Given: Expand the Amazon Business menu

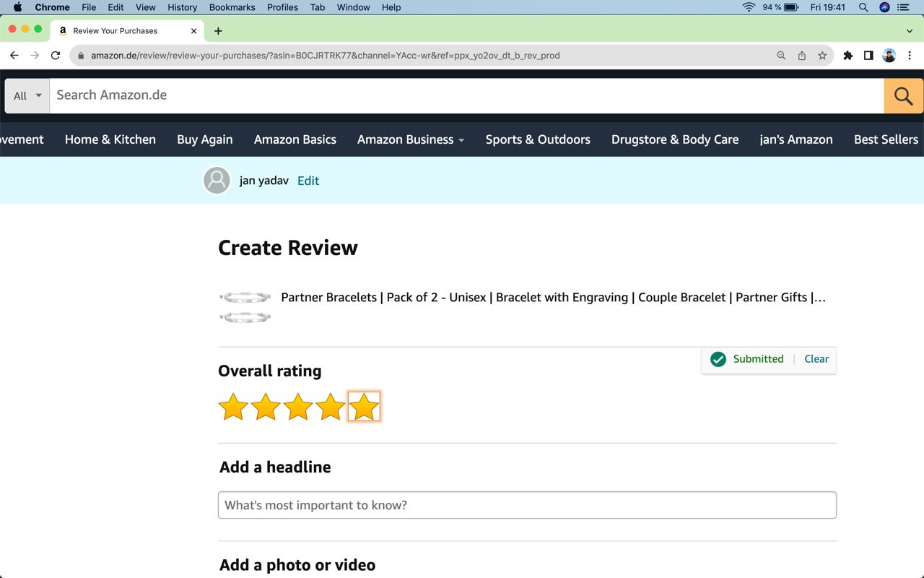Looking at the screenshot, I should pyautogui.click(x=410, y=139).
